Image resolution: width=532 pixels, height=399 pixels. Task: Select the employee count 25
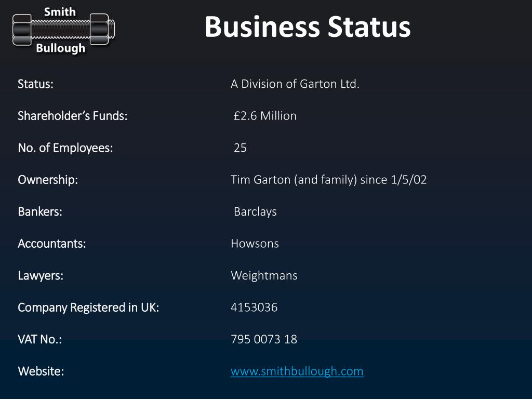pyautogui.click(x=240, y=148)
